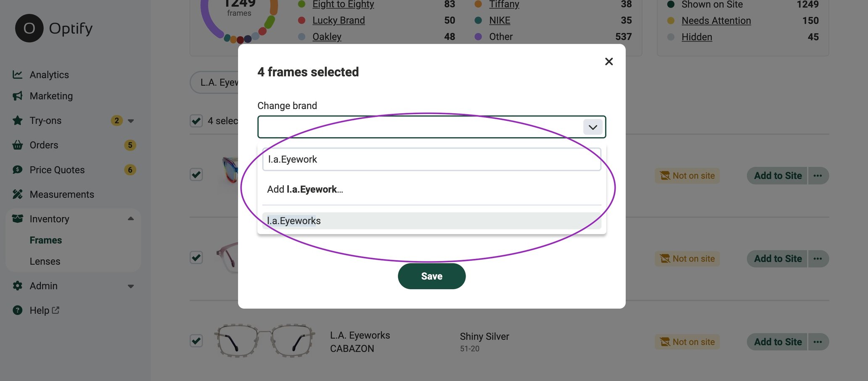Open the Analytics section in the sidebar
The width and height of the screenshot is (868, 381).
(18, 74)
